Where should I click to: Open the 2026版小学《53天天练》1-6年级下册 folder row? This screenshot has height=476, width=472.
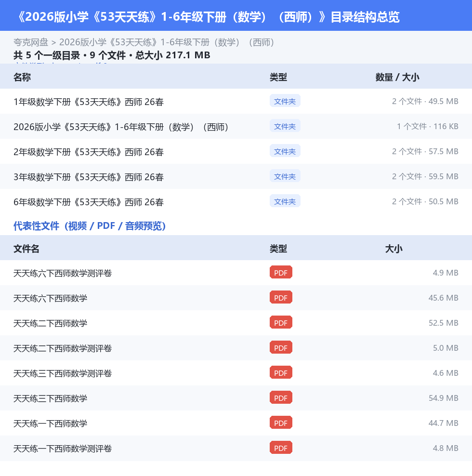tap(121, 127)
